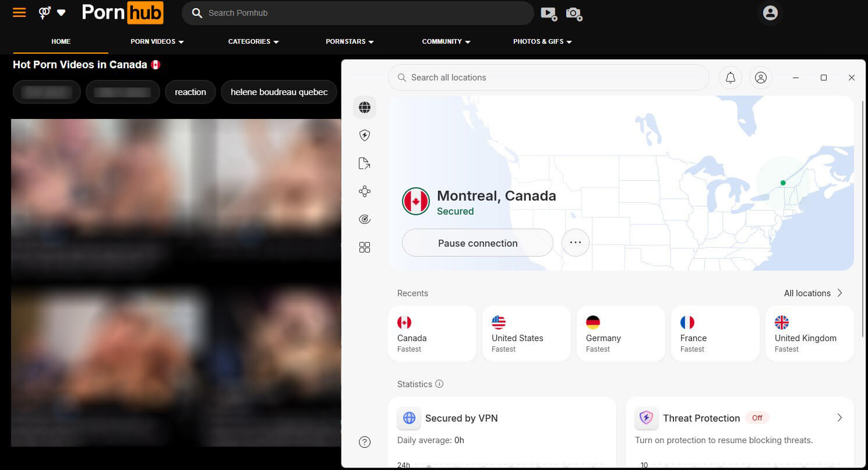
Task: Select the HOME tab on the website
Action: pyautogui.click(x=61, y=41)
